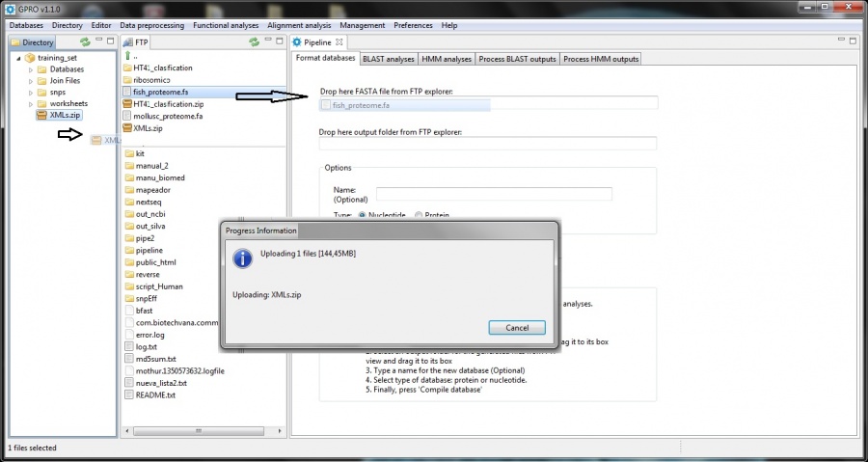Select the Nucleotide radio button
This screenshot has width=868, height=462.
[362, 215]
